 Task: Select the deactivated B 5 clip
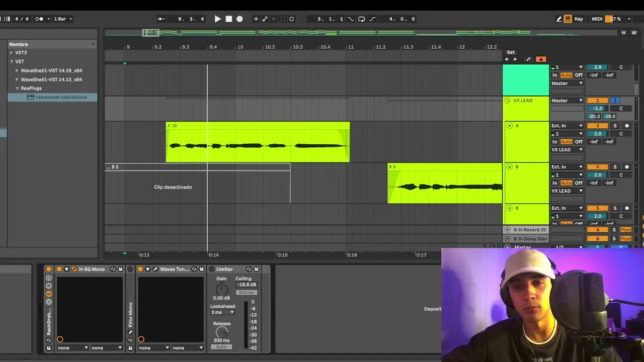(198, 183)
